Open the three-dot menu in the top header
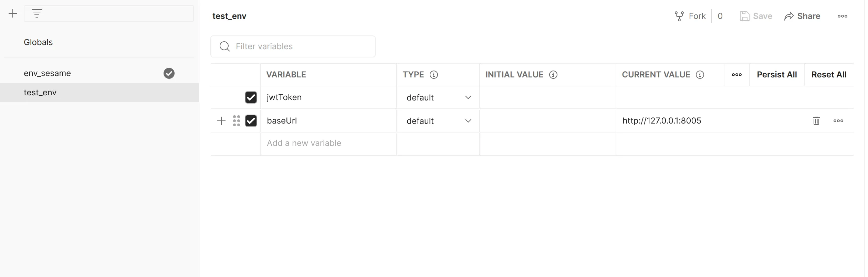 [x=842, y=16]
